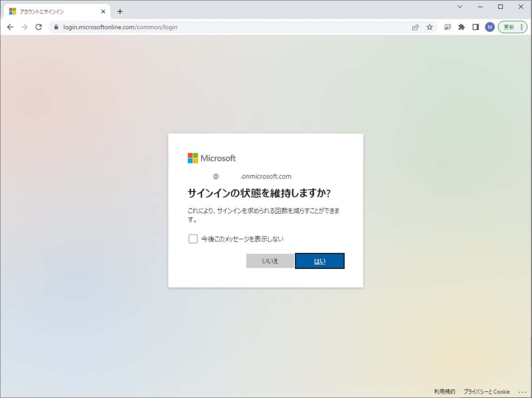Click the padlock site info icon
This screenshot has width=532, height=398.
56,27
